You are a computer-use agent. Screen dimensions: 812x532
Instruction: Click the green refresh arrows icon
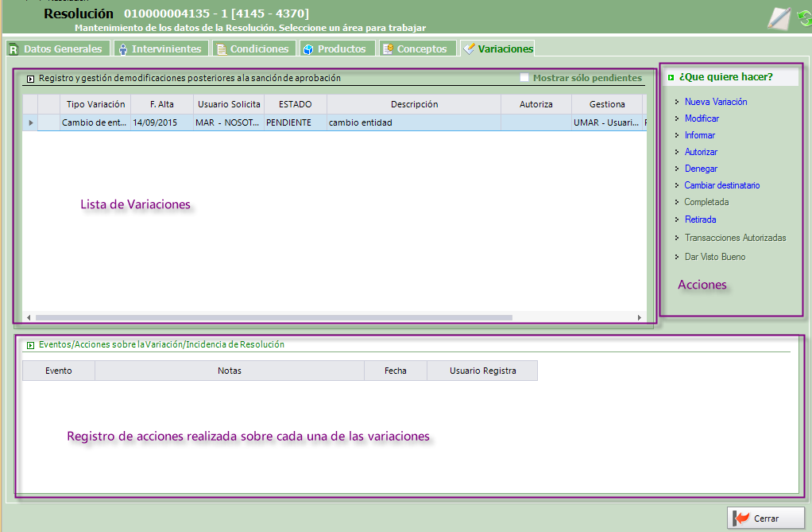point(805,18)
